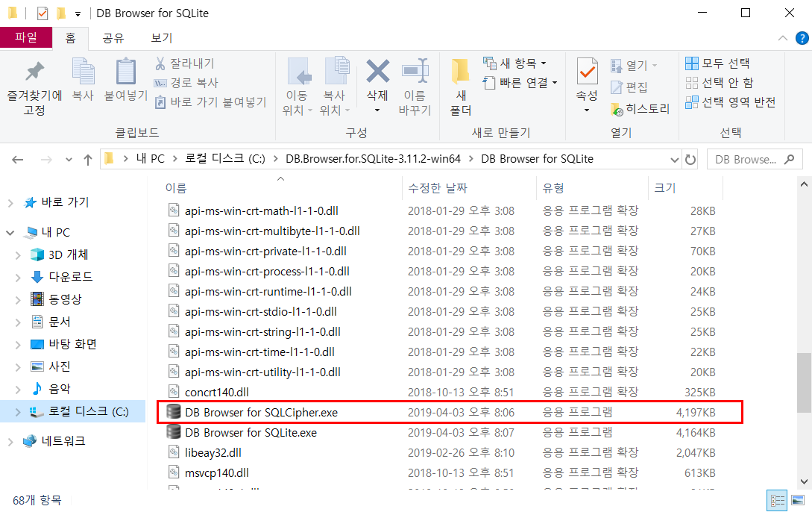Screen dimensions: 812x512
Task: Open the 파일 file tab
Action: 26,37
